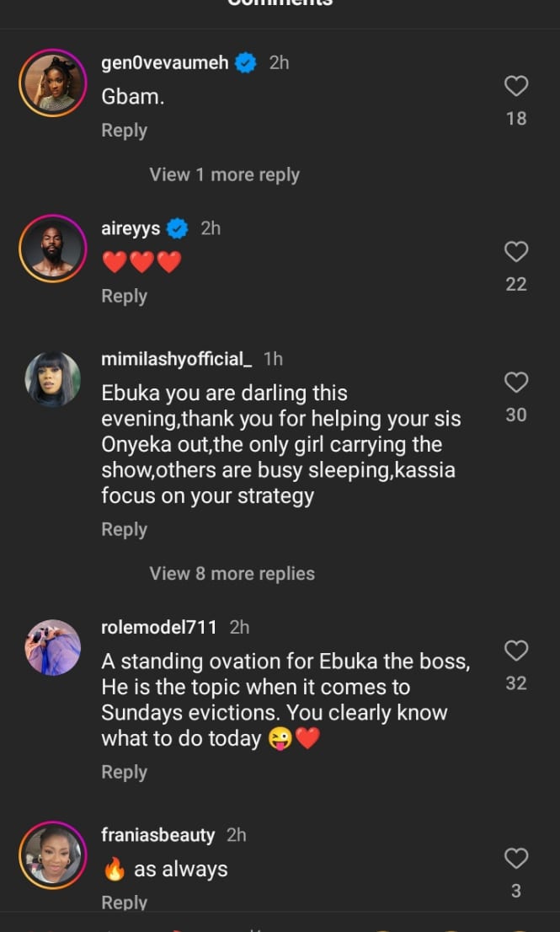Screen dimensions: 560x932
Task: Open gen0vevaumeh's profile picture
Action: click(x=52, y=83)
